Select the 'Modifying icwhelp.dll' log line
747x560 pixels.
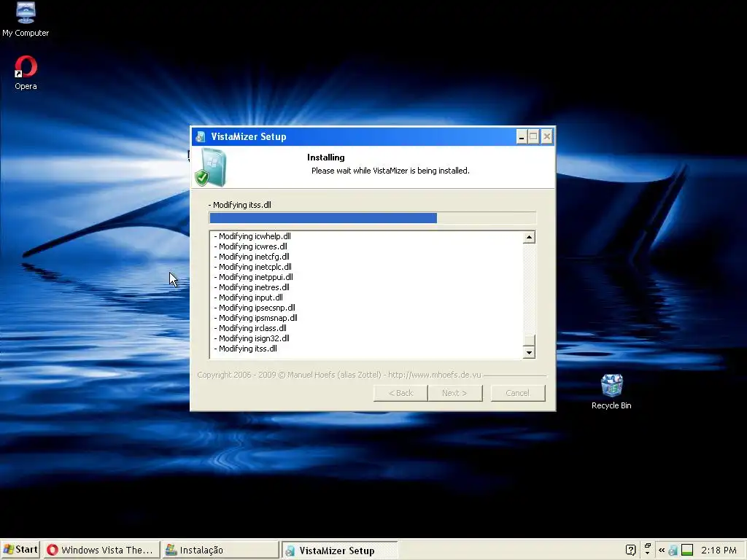click(x=252, y=236)
